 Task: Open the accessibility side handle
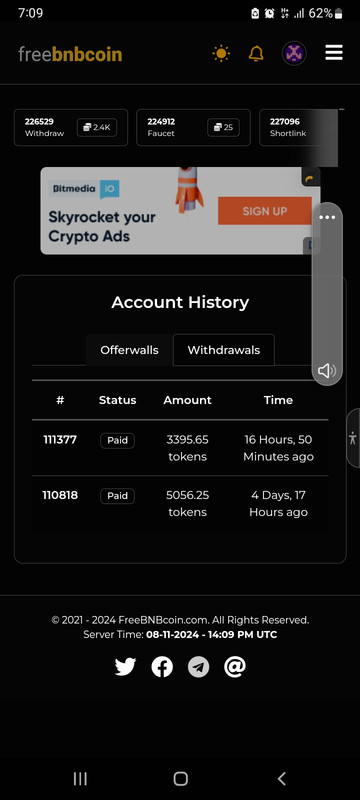(x=353, y=438)
